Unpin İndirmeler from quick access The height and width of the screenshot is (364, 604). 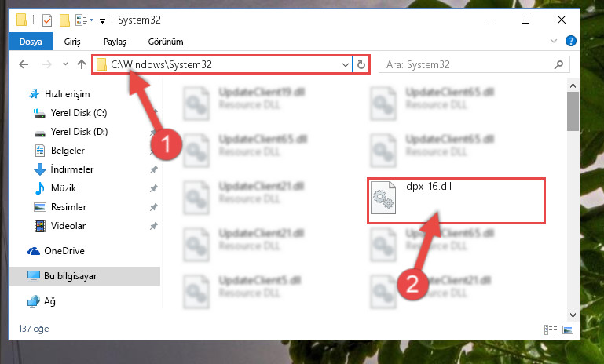(154, 169)
